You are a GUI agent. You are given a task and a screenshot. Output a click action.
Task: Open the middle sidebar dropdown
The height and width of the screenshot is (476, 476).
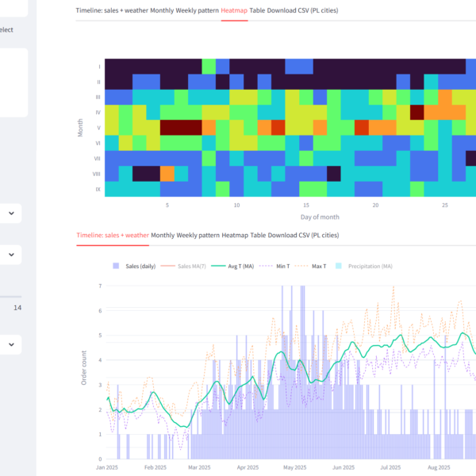tap(12, 255)
